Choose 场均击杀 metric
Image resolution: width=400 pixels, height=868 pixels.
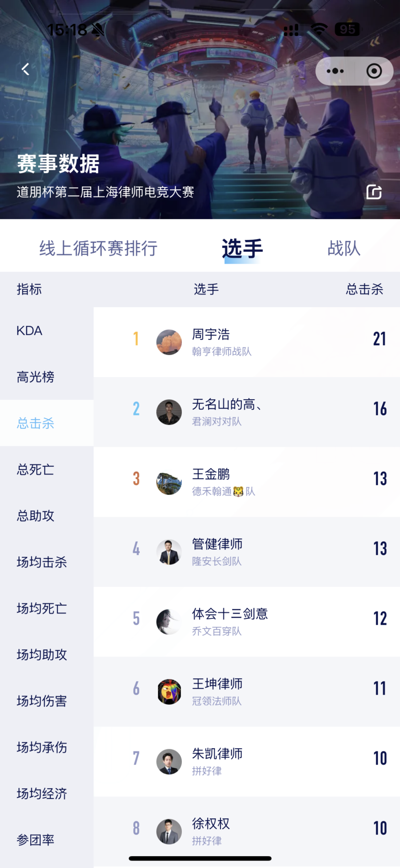click(42, 562)
